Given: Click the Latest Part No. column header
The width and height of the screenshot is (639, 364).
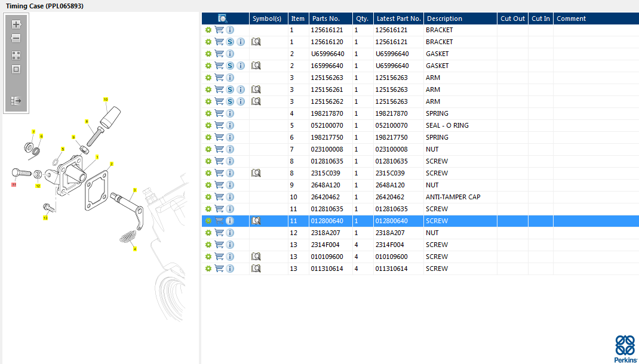Looking at the screenshot, I should tap(398, 18).
